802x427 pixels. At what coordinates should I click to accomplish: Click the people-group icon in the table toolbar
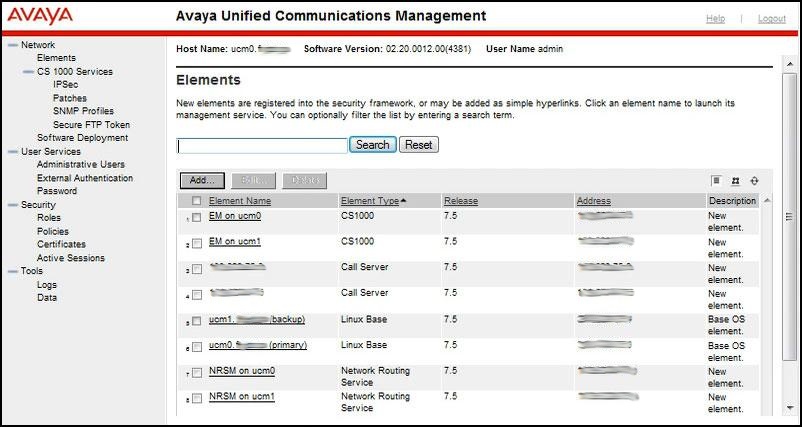[736, 181]
